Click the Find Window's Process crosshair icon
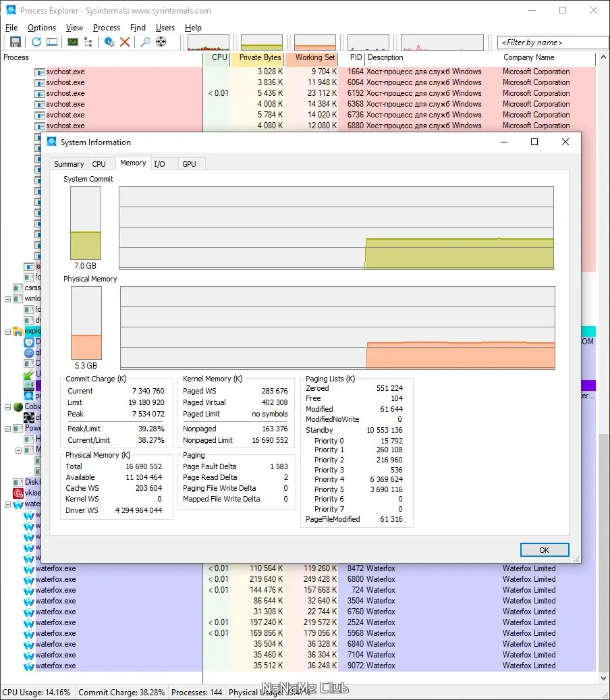 click(161, 42)
